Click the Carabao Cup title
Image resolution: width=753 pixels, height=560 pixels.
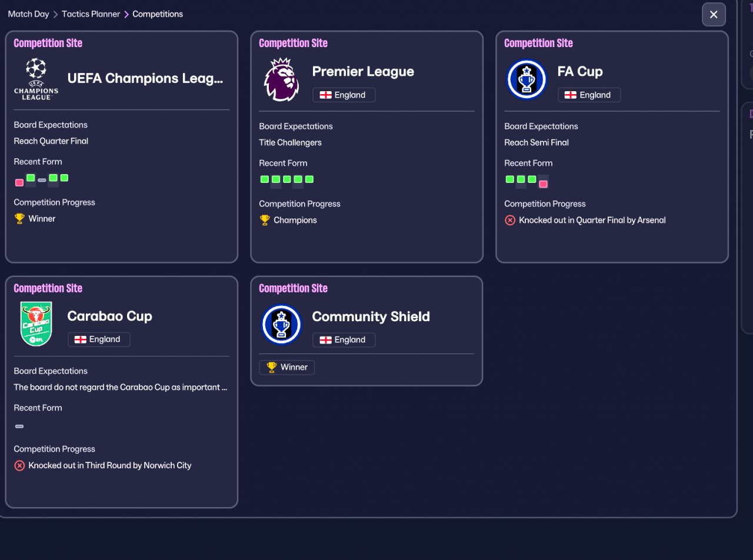pyautogui.click(x=109, y=316)
